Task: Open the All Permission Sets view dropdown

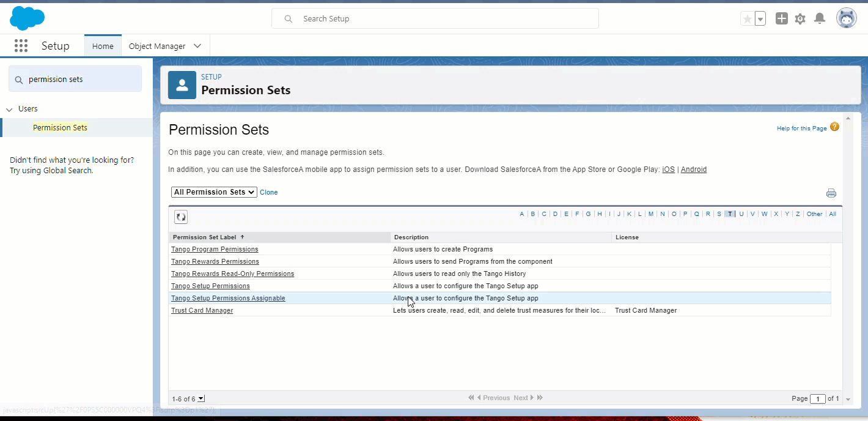Action: pos(214,192)
